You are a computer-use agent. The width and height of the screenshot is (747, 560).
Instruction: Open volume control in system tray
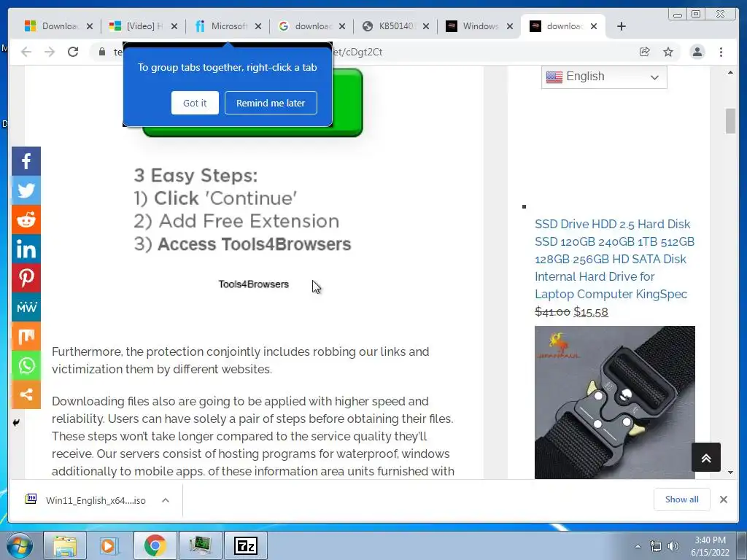pos(673,546)
